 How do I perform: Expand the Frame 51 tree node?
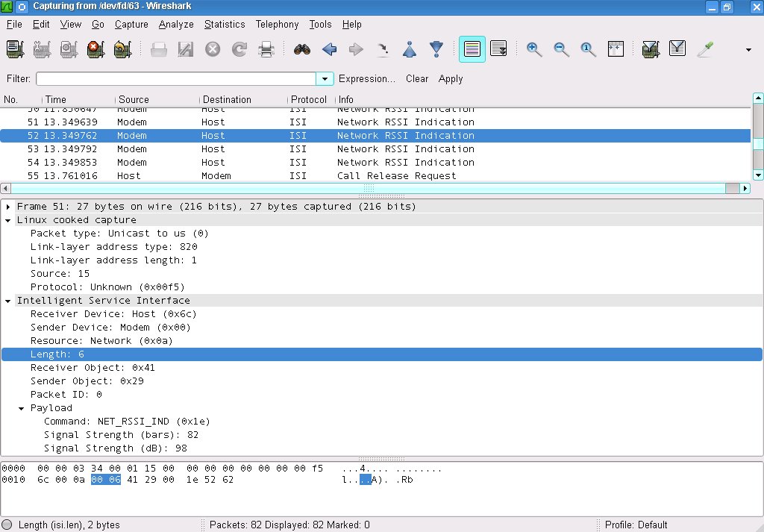coord(8,207)
